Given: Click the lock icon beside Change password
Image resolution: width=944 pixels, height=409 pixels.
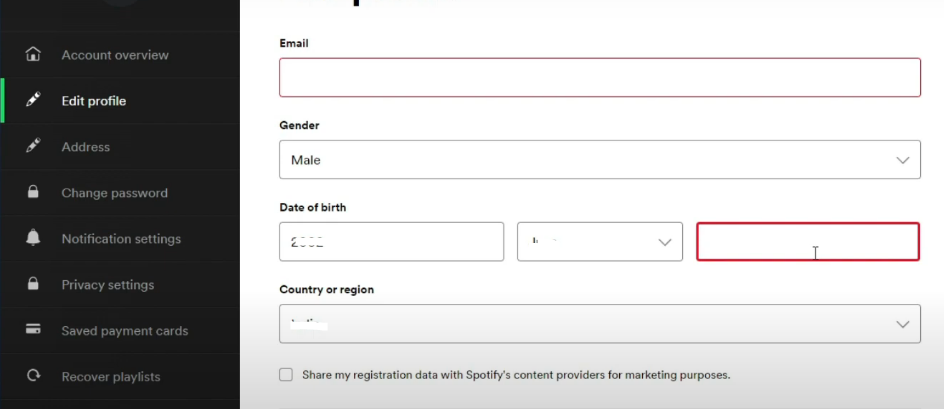Looking at the screenshot, I should click(x=33, y=192).
